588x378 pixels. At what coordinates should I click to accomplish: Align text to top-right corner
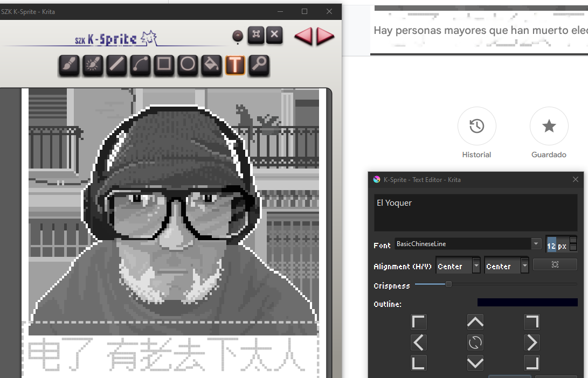532,322
